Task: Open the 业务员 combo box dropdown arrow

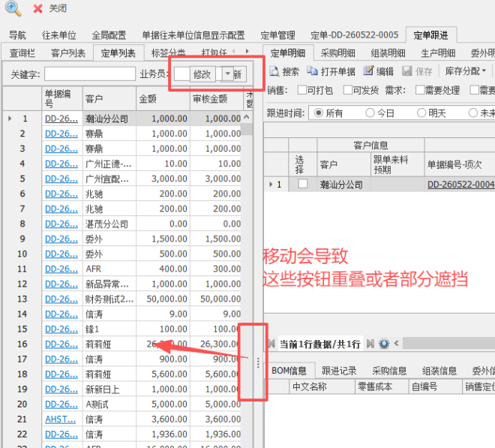Action: [x=227, y=74]
